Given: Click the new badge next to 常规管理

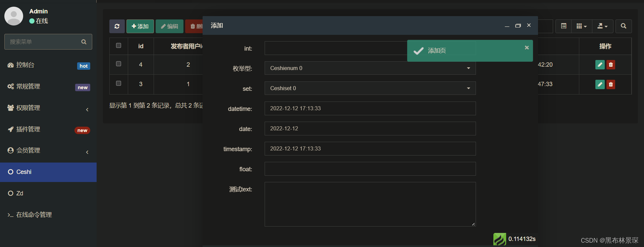Looking at the screenshot, I should point(83,87).
